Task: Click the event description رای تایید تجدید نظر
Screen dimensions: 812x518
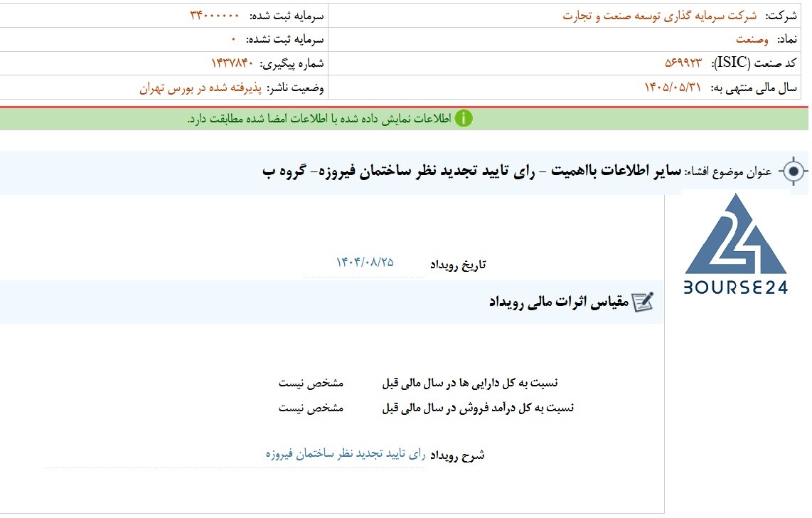Action: [346, 454]
